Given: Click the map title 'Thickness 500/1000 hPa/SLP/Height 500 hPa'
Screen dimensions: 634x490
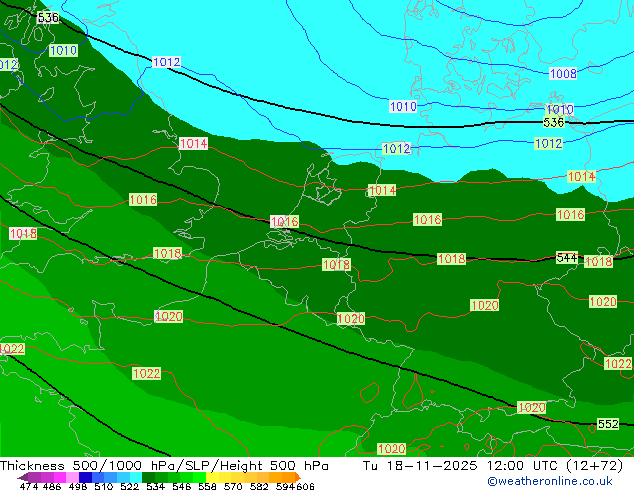Looking at the screenshot, I should [164, 466].
